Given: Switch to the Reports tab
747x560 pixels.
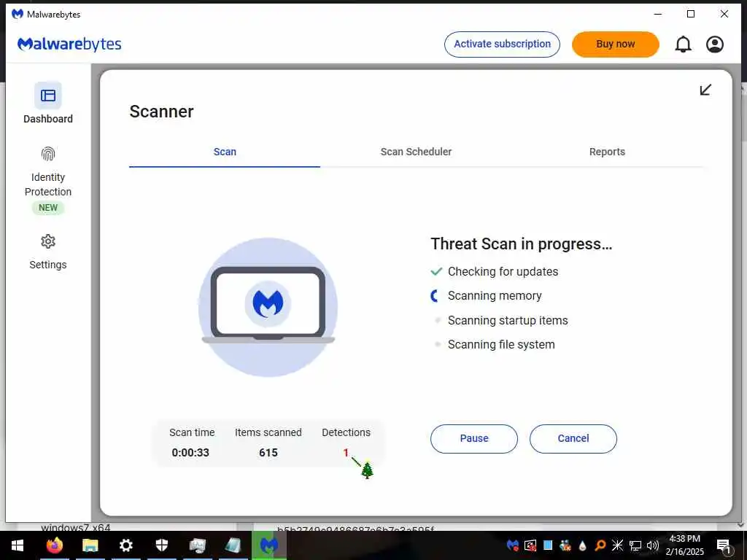Looking at the screenshot, I should pos(607,152).
